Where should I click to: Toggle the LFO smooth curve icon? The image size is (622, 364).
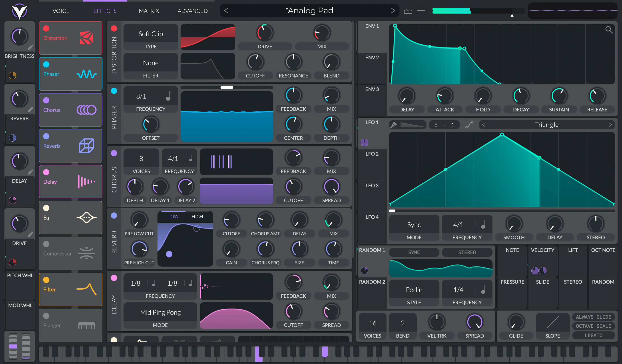pyautogui.click(x=469, y=125)
